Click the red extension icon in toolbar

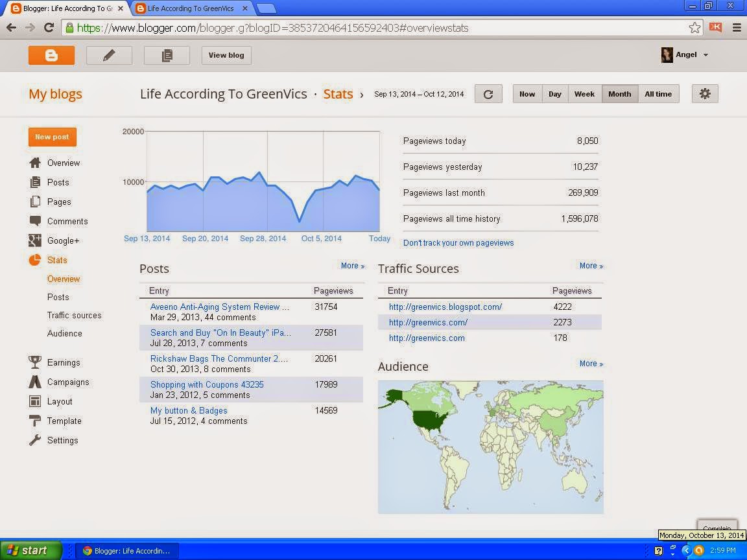click(x=716, y=27)
